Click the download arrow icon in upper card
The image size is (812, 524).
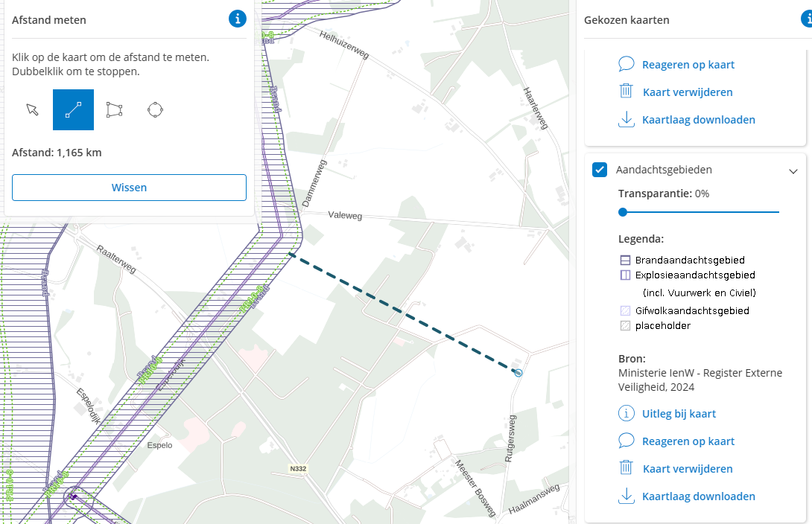coord(626,119)
